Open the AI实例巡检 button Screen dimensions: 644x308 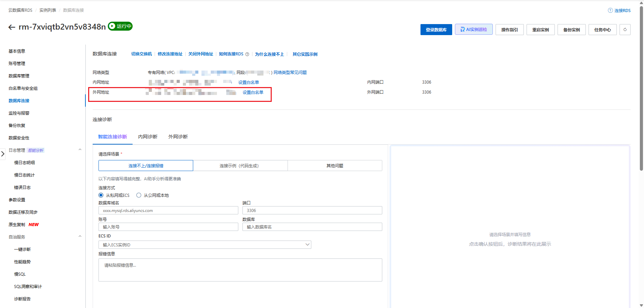point(474,30)
